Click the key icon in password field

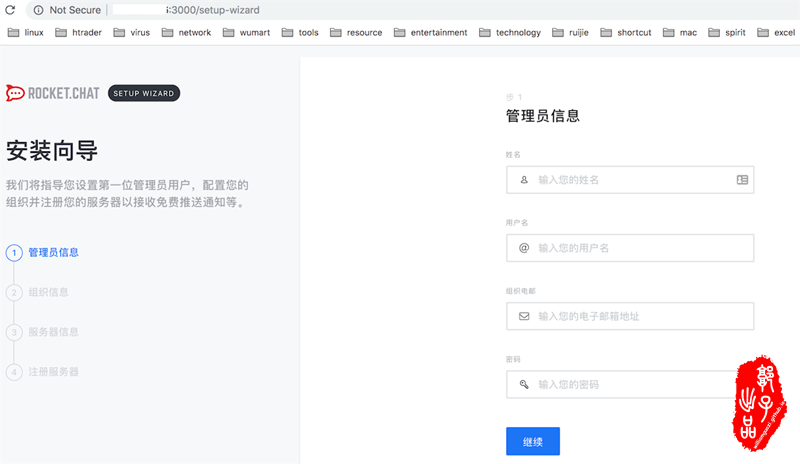point(524,384)
